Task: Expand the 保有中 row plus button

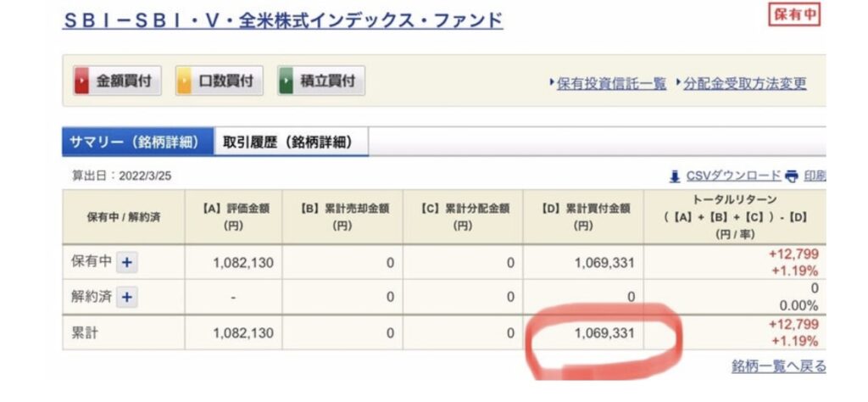Action: pos(126,263)
